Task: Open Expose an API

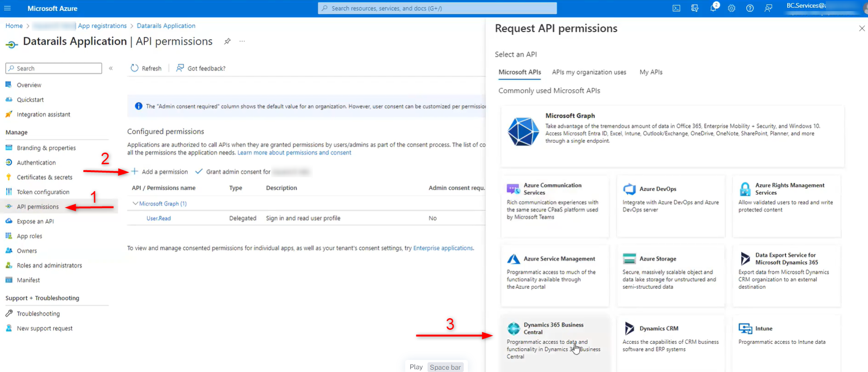Action: tap(35, 222)
